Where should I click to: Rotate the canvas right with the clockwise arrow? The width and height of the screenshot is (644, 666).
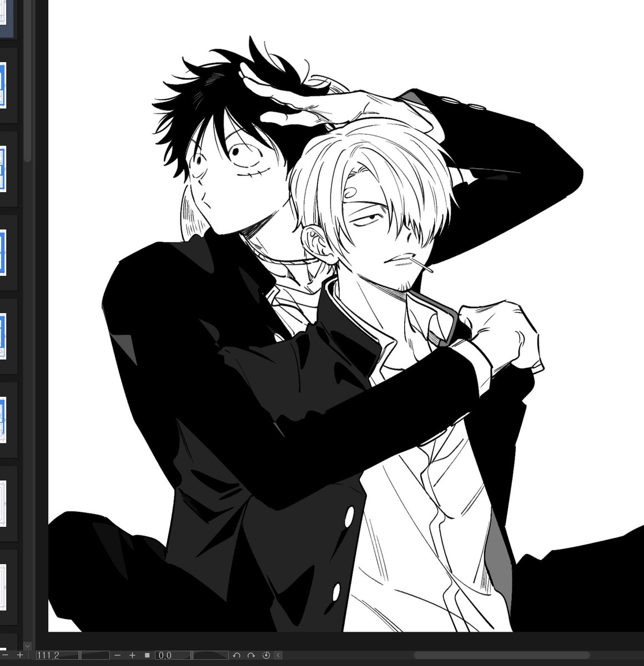(251, 655)
